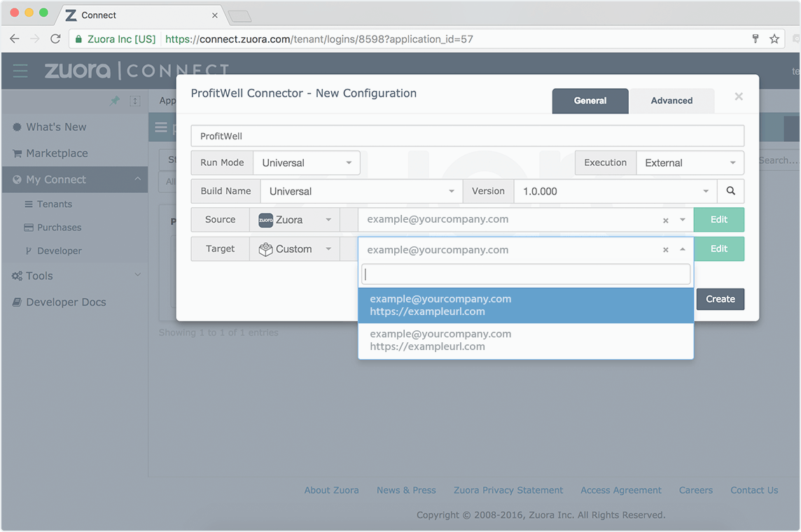Viewport: 801px width, 532px height.
Task: Click the green lock security icon
Action: click(x=78, y=38)
